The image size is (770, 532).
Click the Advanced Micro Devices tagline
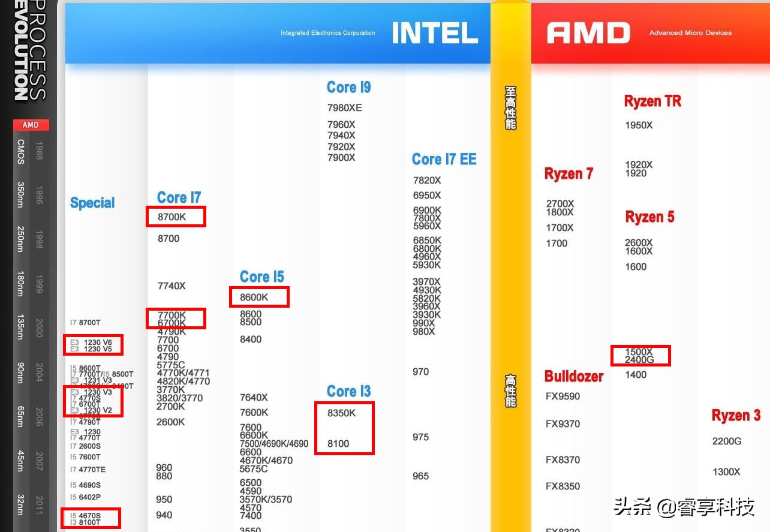coord(690,33)
